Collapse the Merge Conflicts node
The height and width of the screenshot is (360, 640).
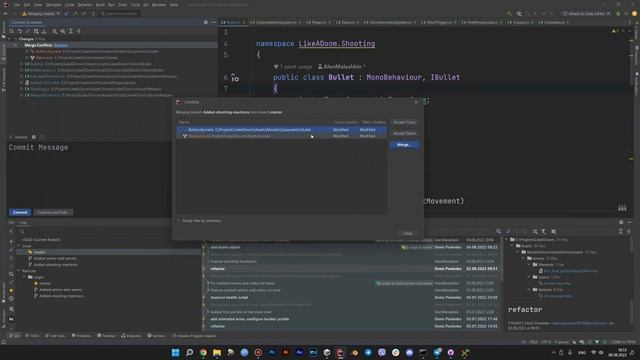point(16,45)
